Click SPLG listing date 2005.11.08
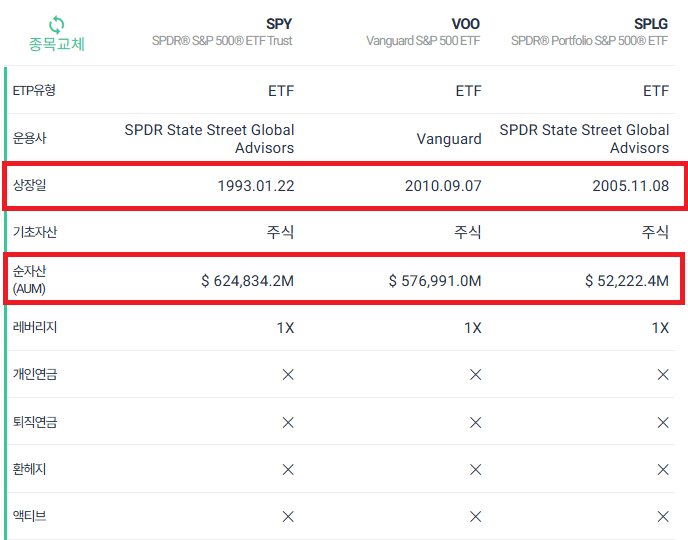This screenshot has width=688, height=540. [x=631, y=186]
